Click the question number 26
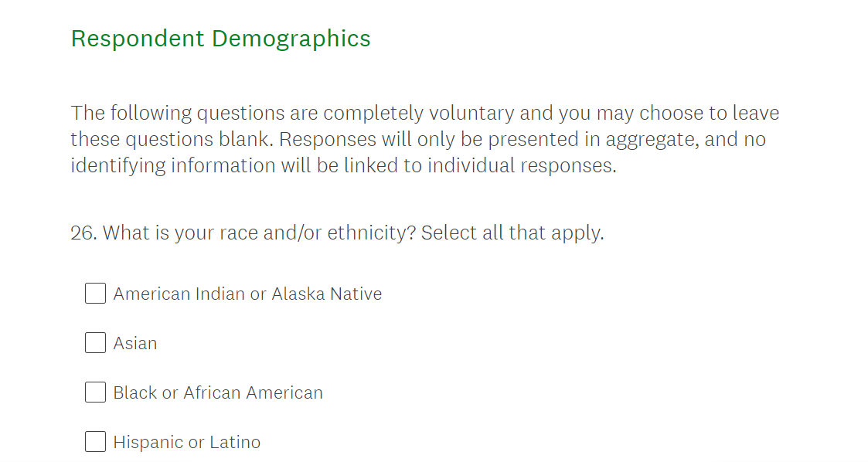868x462 pixels. (83, 233)
